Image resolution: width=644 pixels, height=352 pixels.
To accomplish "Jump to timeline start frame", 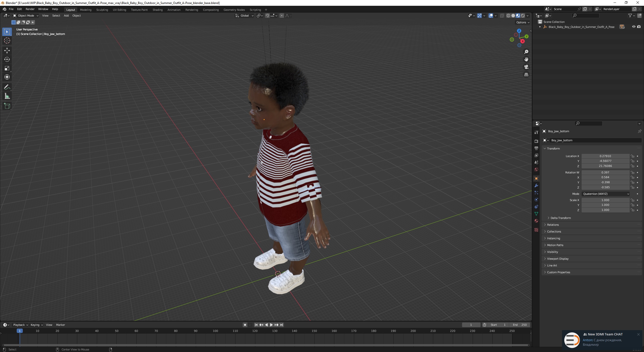I will 256,325.
